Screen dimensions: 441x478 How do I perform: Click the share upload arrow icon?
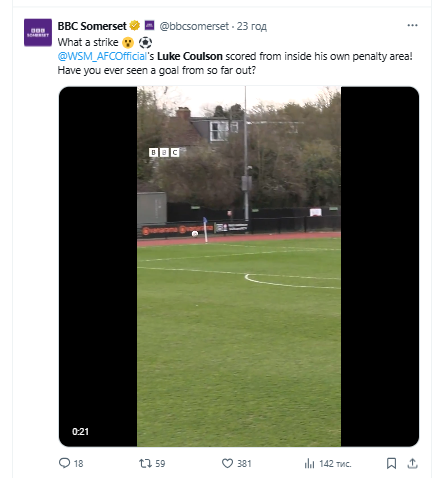click(x=412, y=463)
